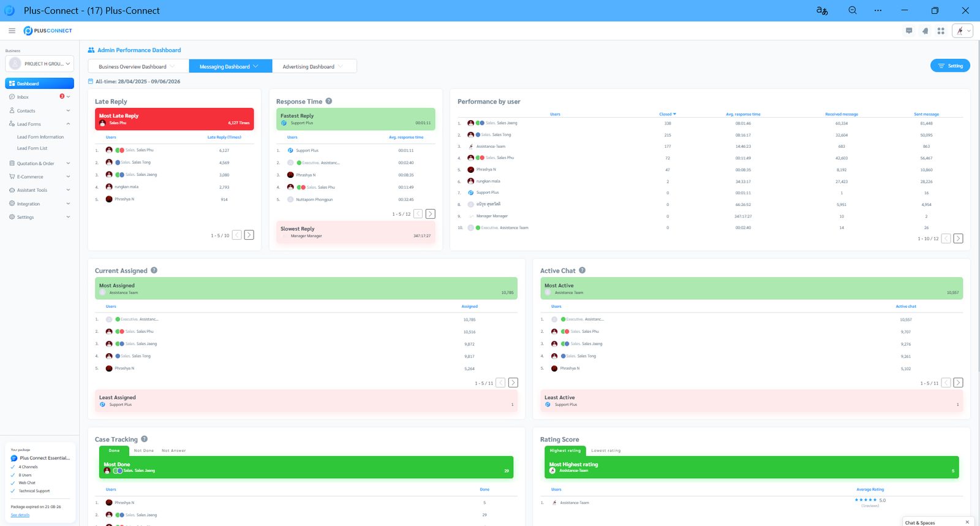Image resolution: width=980 pixels, height=526 pixels.
Task: Click the Sent message column header
Action: point(926,114)
